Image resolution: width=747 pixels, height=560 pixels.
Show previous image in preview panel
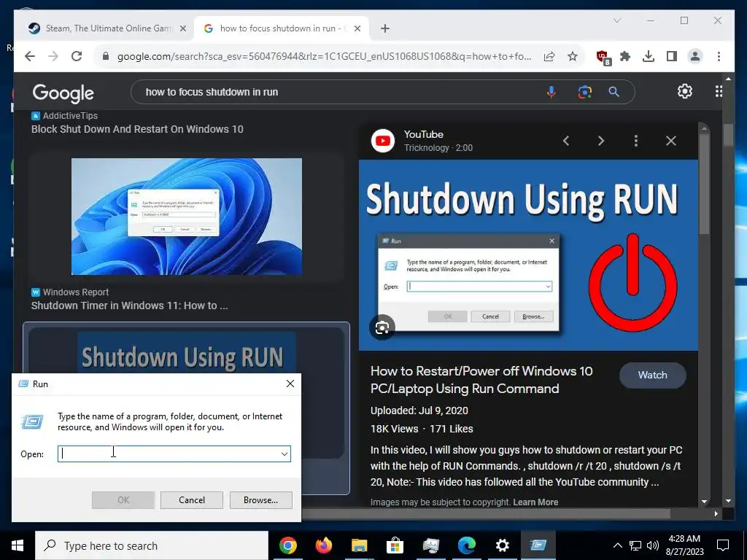click(x=566, y=141)
